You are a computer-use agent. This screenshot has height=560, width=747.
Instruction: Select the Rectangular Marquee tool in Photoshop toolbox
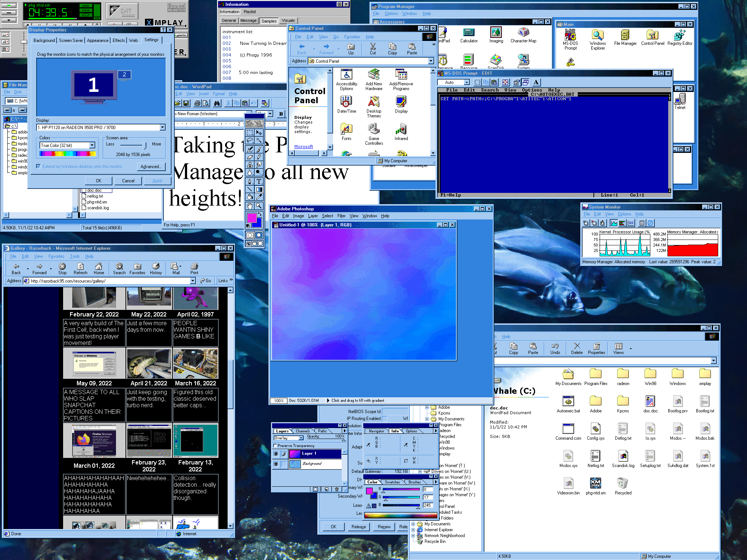click(x=250, y=133)
